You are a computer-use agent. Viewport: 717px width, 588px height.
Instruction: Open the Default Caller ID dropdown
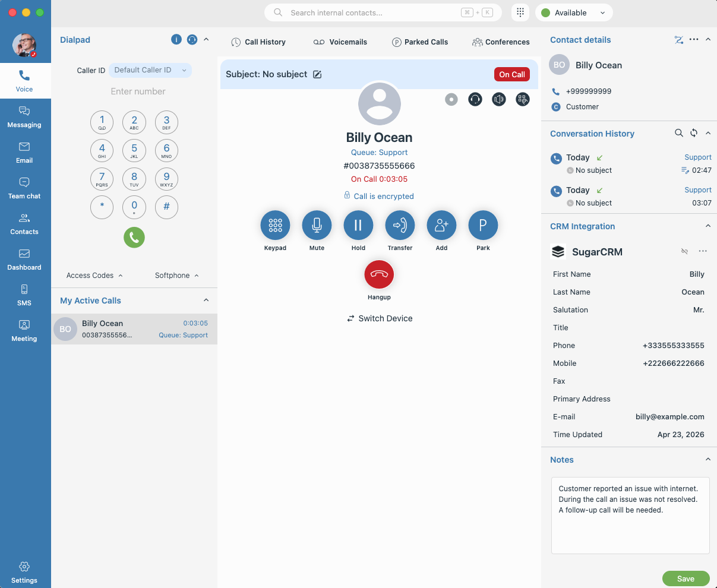(x=150, y=70)
